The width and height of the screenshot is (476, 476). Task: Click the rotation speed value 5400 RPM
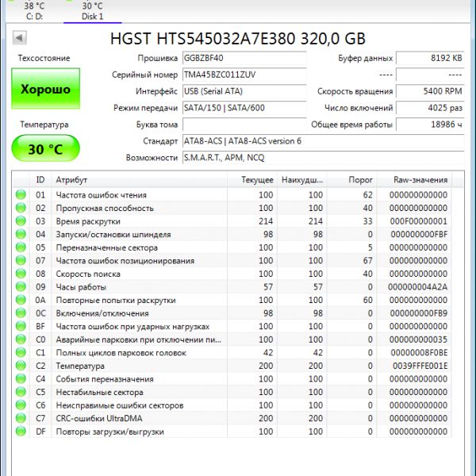pyautogui.click(x=430, y=91)
